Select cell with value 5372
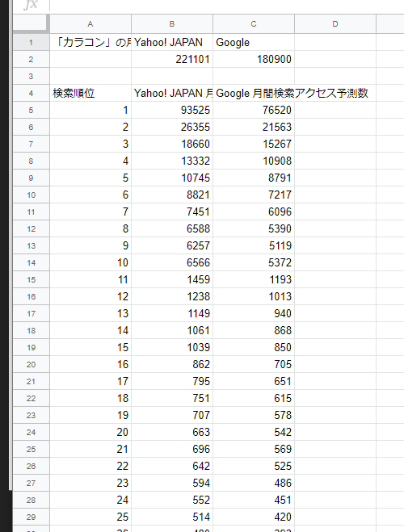 pos(254,262)
